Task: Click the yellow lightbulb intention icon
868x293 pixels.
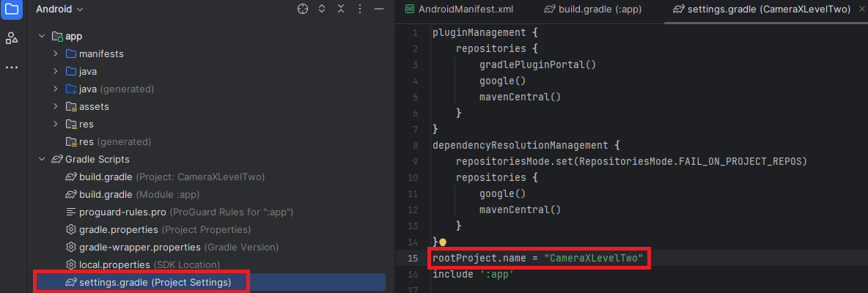Action: [x=443, y=242]
